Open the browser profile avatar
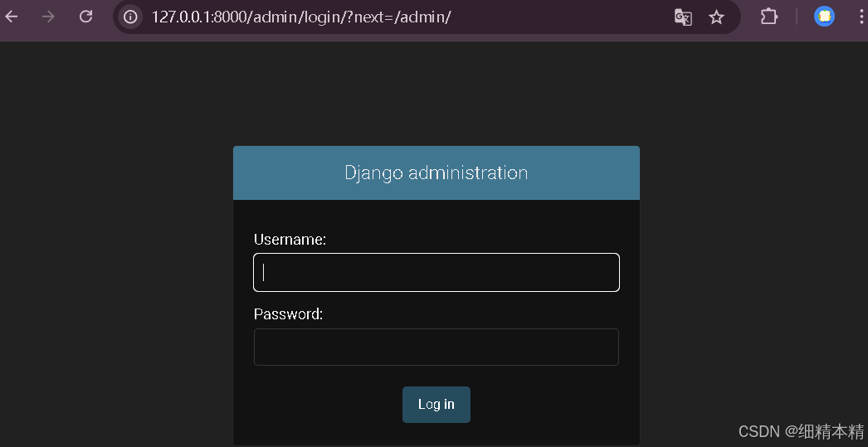 click(824, 17)
